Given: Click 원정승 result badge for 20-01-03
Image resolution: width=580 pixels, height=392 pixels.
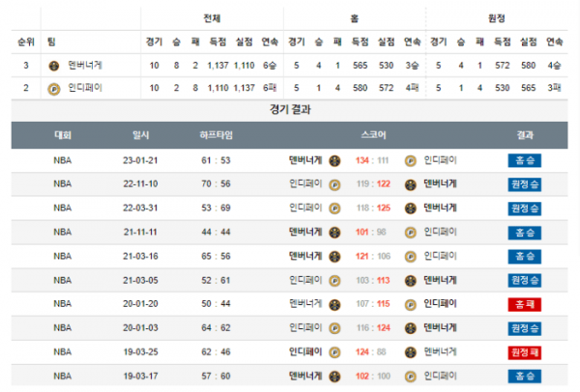Looking at the screenshot, I should point(525,328).
